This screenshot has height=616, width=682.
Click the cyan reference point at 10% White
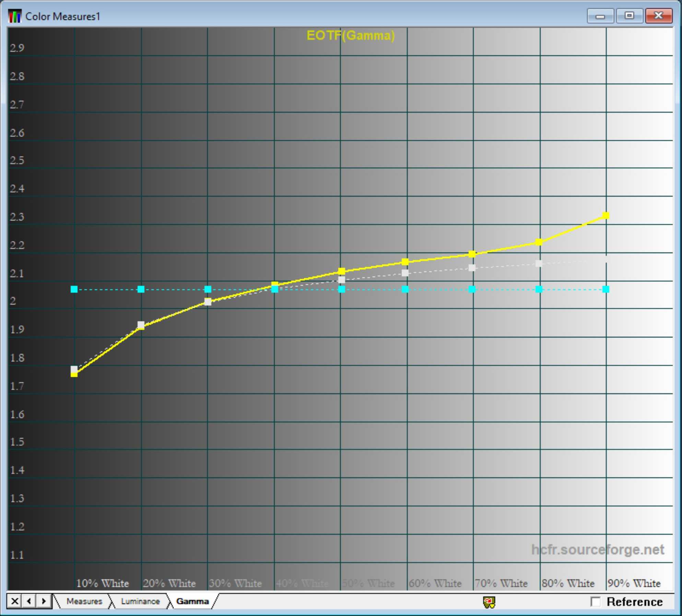74,289
